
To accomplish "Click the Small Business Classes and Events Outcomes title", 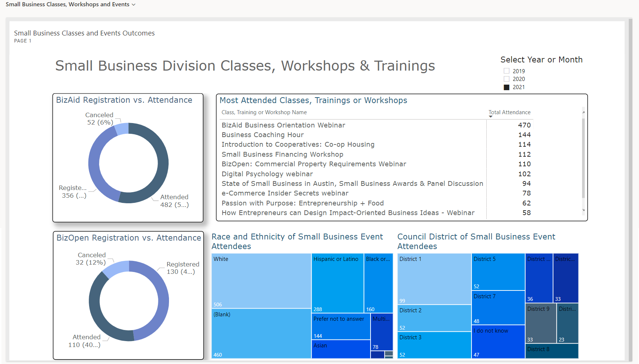I will coord(84,33).
